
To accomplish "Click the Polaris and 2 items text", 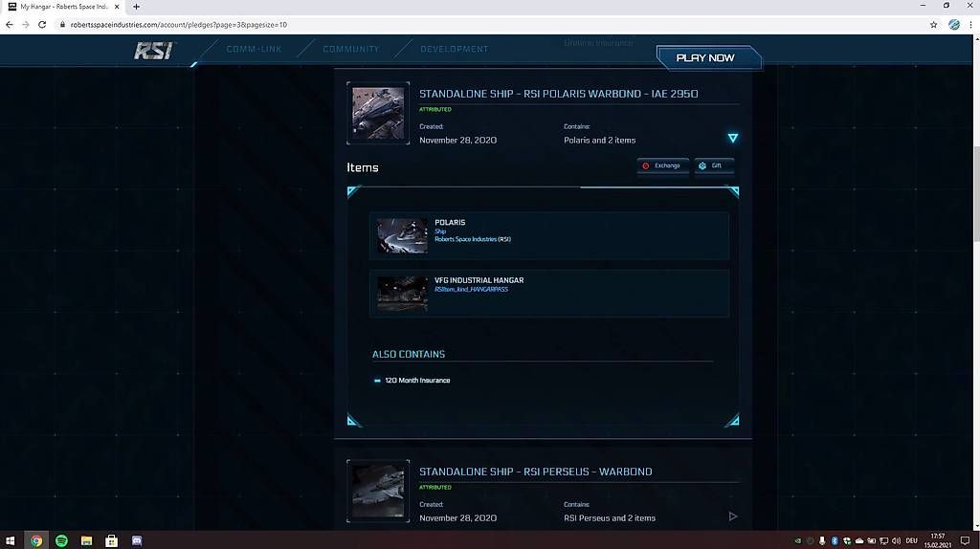I will pos(599,140).
